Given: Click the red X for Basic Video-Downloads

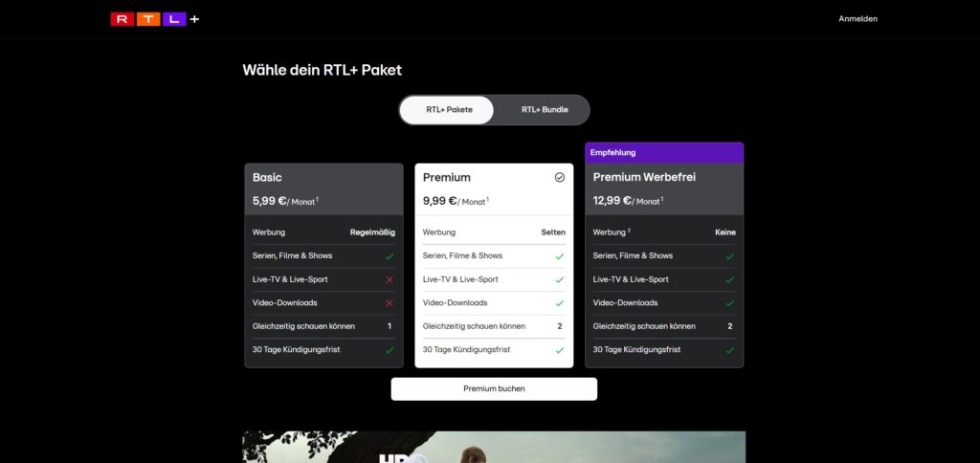Looking at the screenshot, I should coord(390,303).
